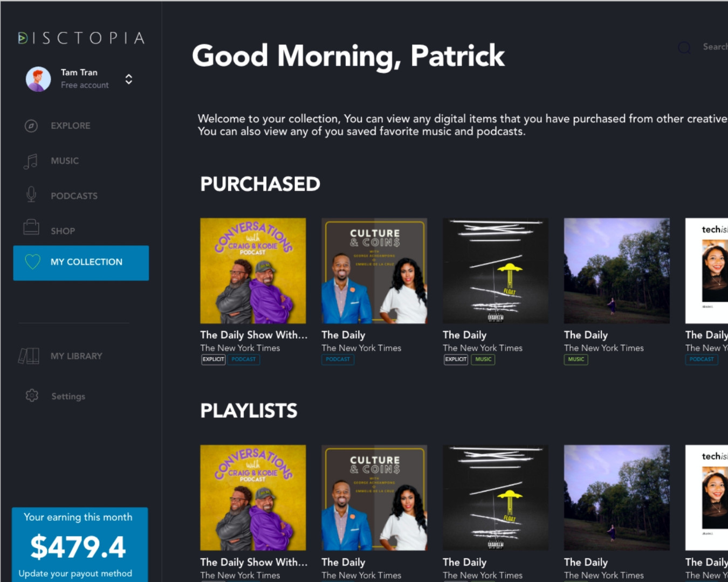Click the search magnifier icon
Screen dimensions: 728x582
point(684,48)
